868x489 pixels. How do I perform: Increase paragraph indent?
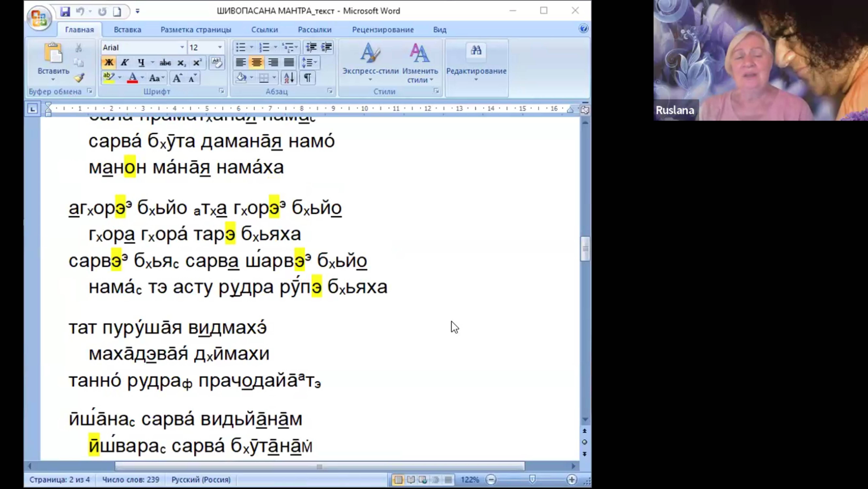[x=326, y=47]
